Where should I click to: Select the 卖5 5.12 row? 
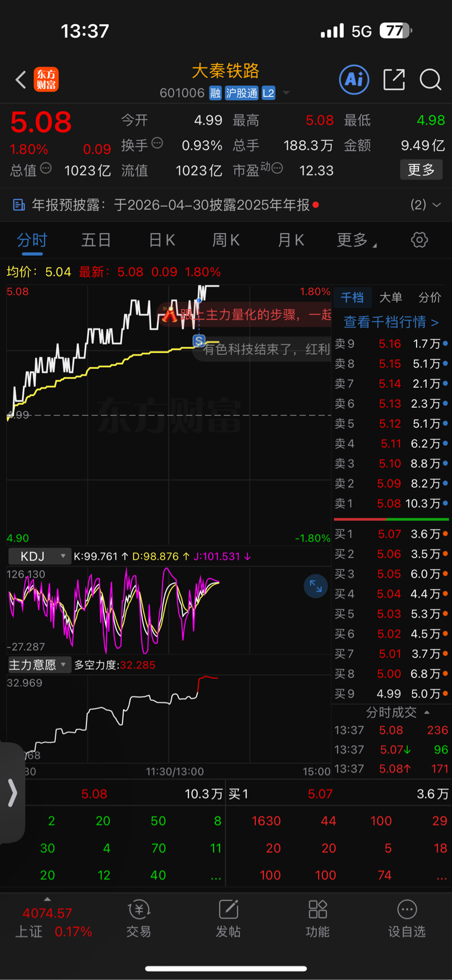coord(391,424)
